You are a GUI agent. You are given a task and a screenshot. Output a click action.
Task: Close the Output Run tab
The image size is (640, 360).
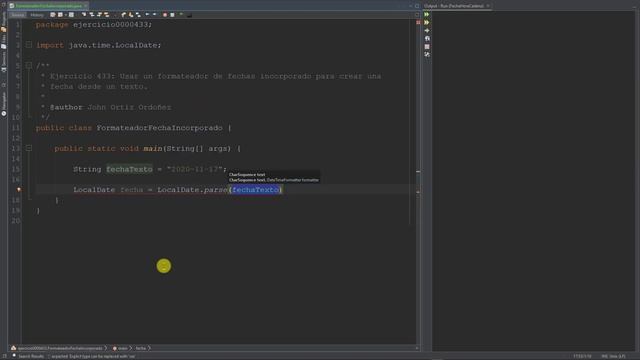[488, 6]
